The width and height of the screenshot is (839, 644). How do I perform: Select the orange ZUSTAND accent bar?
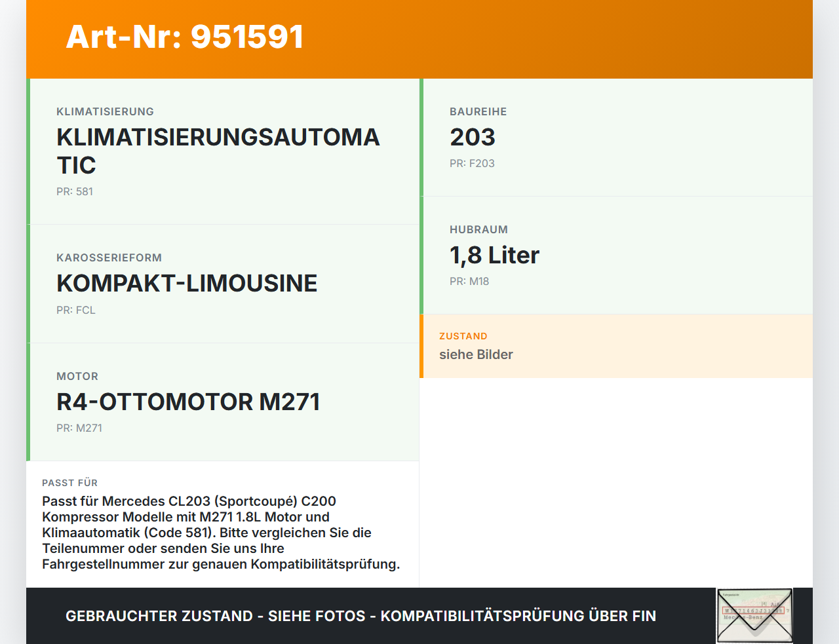coord(421,346)
